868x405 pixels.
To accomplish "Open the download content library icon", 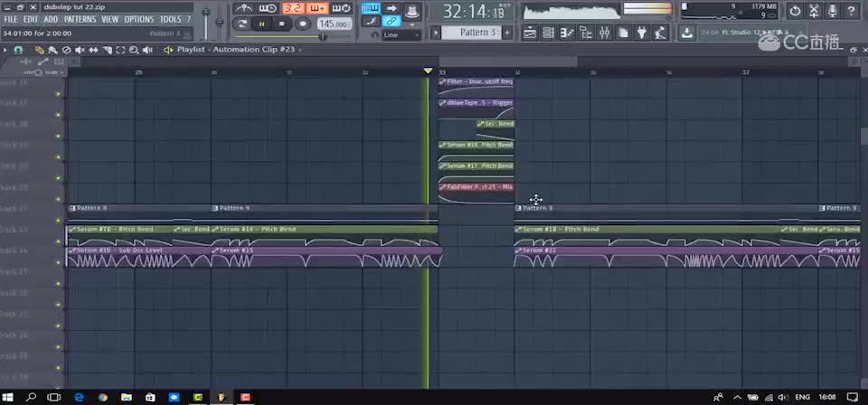I will [687, 33].
